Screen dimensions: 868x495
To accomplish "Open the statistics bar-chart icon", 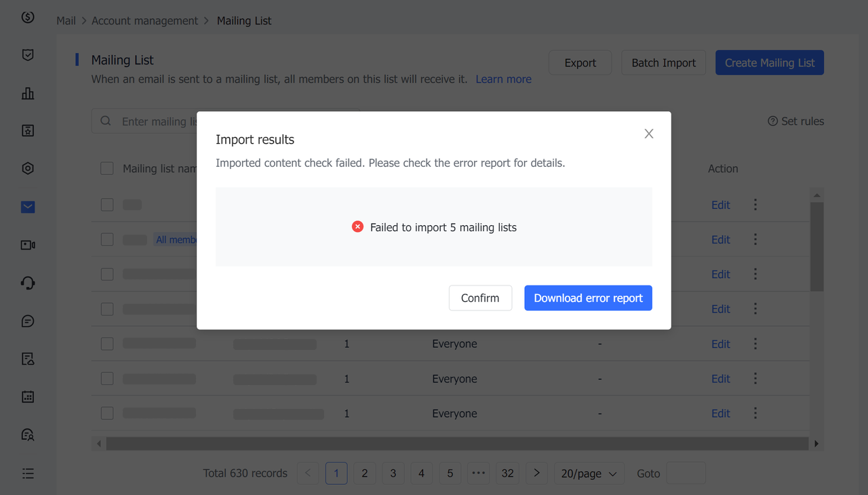I will [x=27, y=93].
